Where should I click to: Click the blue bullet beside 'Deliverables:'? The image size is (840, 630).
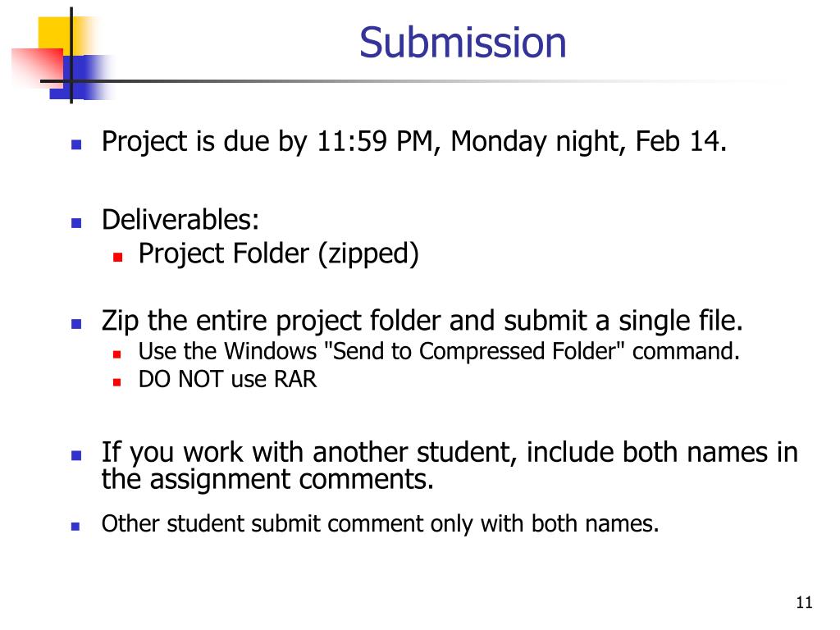pos(76,223)
